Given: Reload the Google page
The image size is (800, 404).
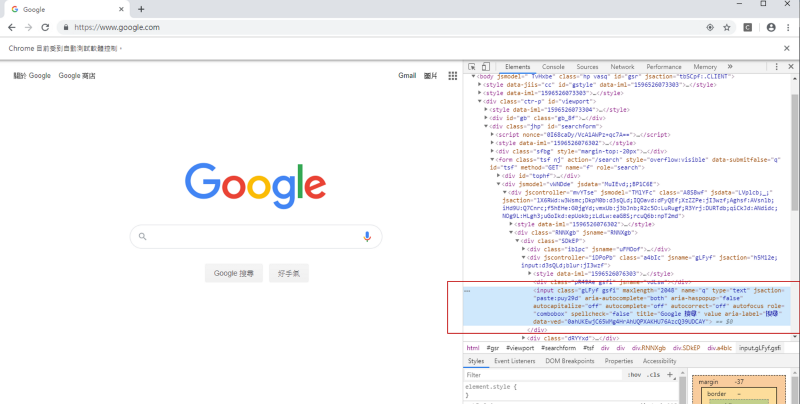Looking at the screenshot, I should click(45, 28).
